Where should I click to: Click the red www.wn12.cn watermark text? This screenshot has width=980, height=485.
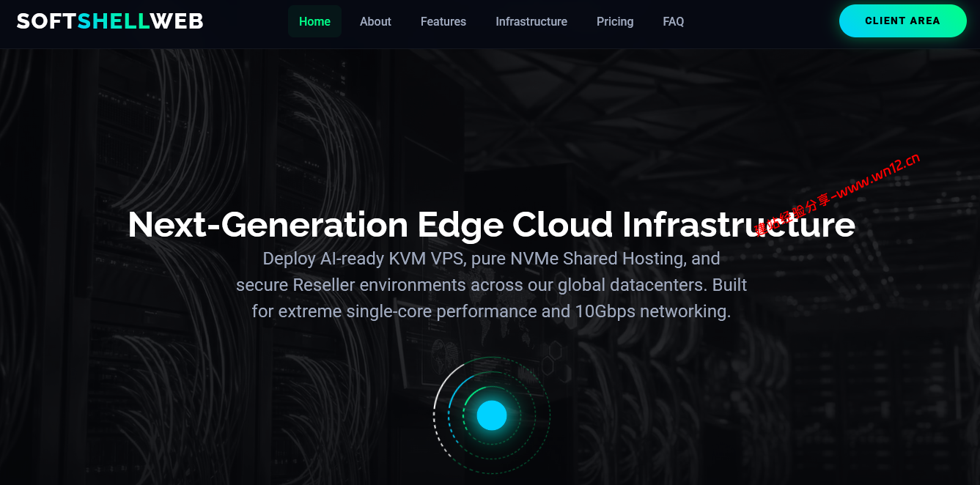[837, 193]
